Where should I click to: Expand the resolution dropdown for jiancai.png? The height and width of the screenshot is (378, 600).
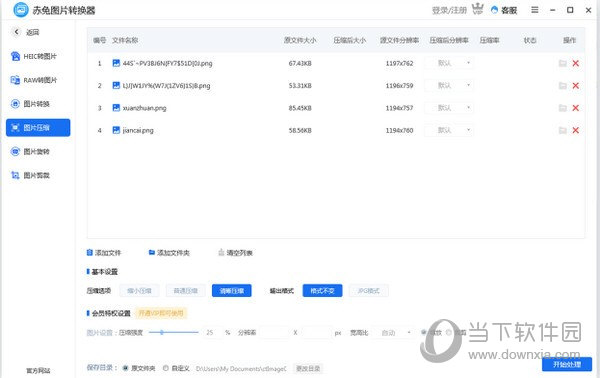[449, 130]
